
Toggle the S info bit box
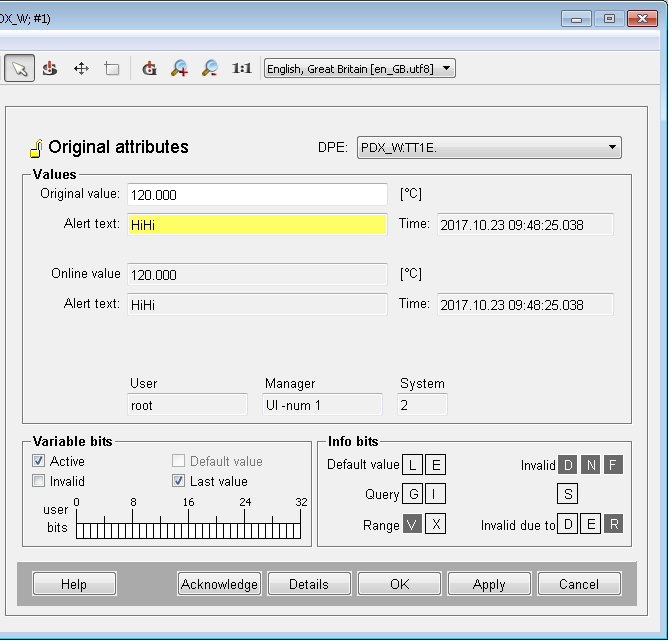[567, 494]
